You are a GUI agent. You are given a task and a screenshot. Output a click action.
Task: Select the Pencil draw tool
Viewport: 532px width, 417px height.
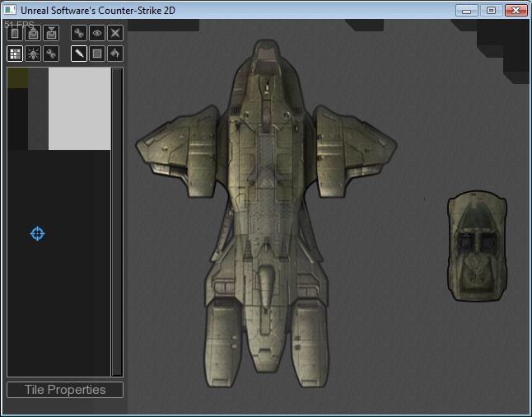[79, 54]
